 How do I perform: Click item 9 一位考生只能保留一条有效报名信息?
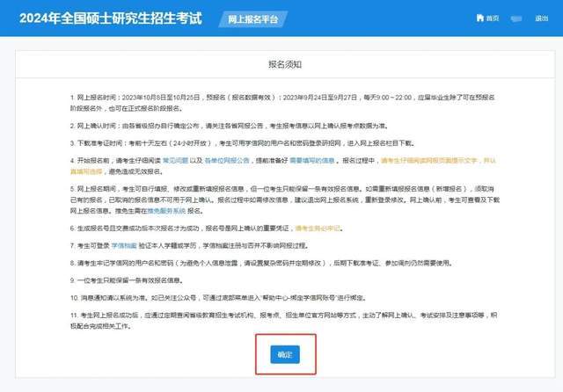(127, 280)
